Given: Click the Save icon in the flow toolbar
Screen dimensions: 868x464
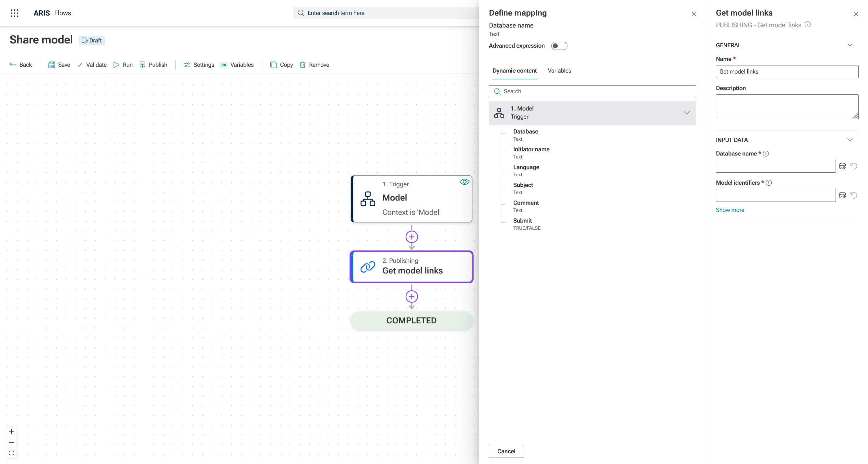Looking at the screenshot, I should (x=52, y=65).
